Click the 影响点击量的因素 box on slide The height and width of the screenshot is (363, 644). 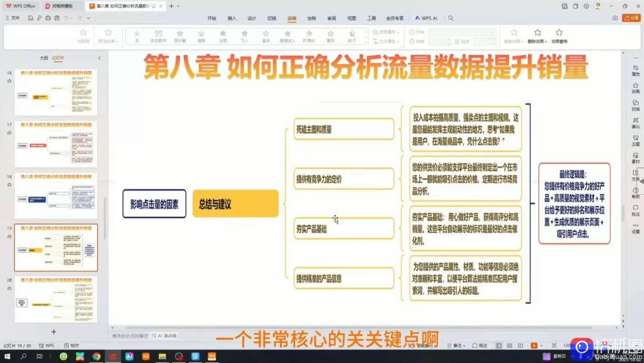point(154,204)
